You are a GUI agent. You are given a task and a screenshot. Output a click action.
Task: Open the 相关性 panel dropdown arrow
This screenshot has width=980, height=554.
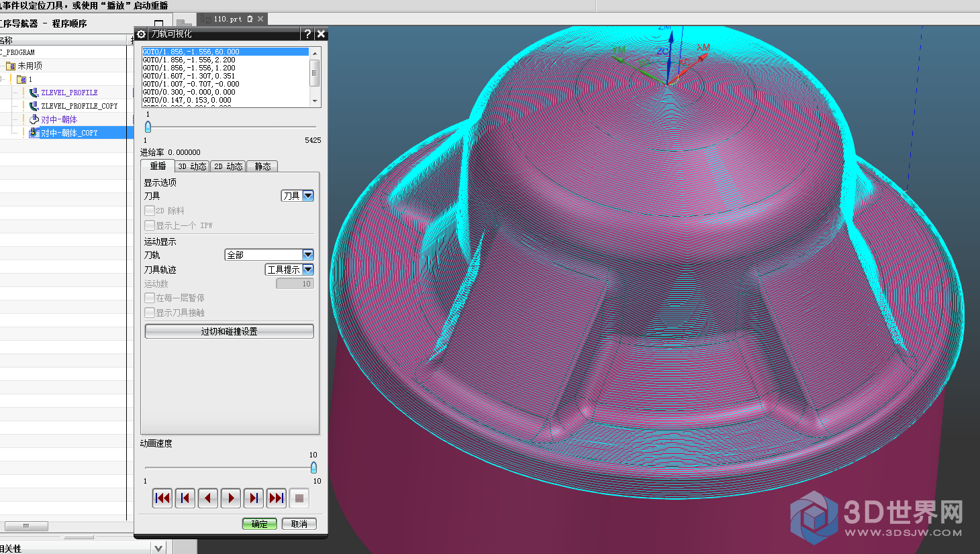[158, 548]
